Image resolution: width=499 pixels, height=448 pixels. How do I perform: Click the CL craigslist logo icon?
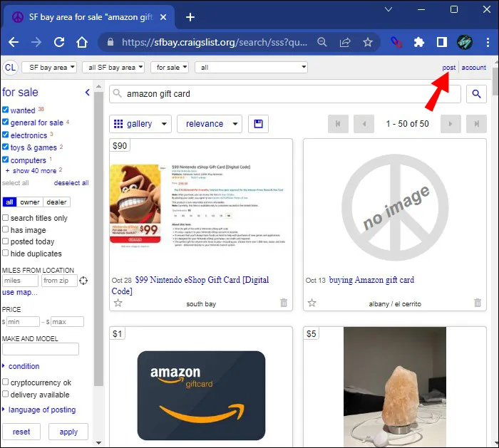(10, 68)
